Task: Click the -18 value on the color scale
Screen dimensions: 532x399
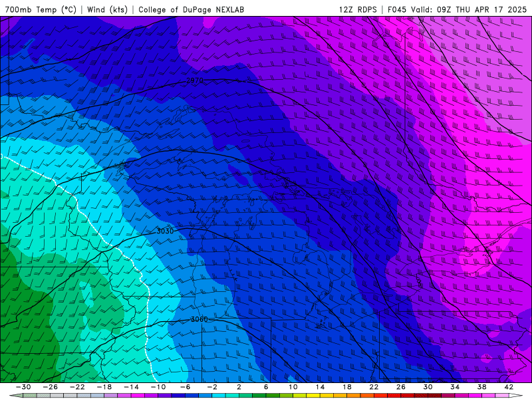Action: [x=104, y=387]
